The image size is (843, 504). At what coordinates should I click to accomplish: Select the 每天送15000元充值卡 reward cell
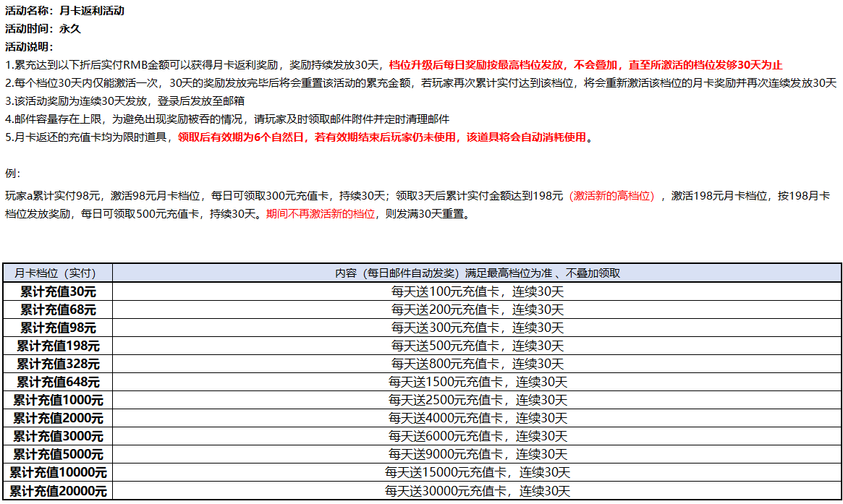[x=477, y=473]
